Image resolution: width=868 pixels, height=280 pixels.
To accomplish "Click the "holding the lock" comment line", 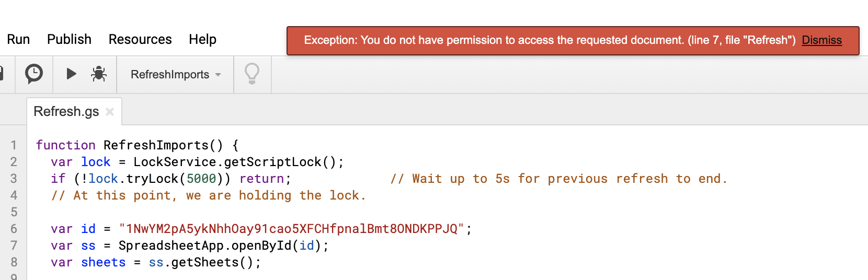I will 208,195.
